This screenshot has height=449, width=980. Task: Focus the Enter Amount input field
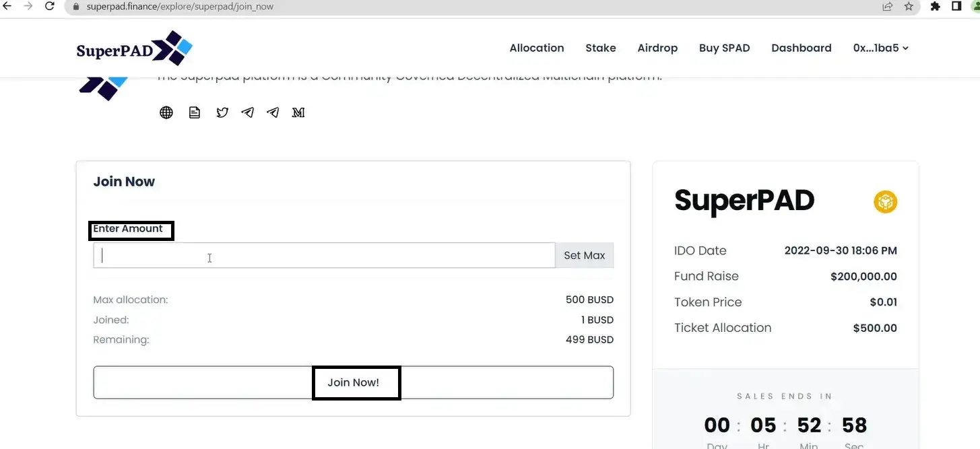324,256
